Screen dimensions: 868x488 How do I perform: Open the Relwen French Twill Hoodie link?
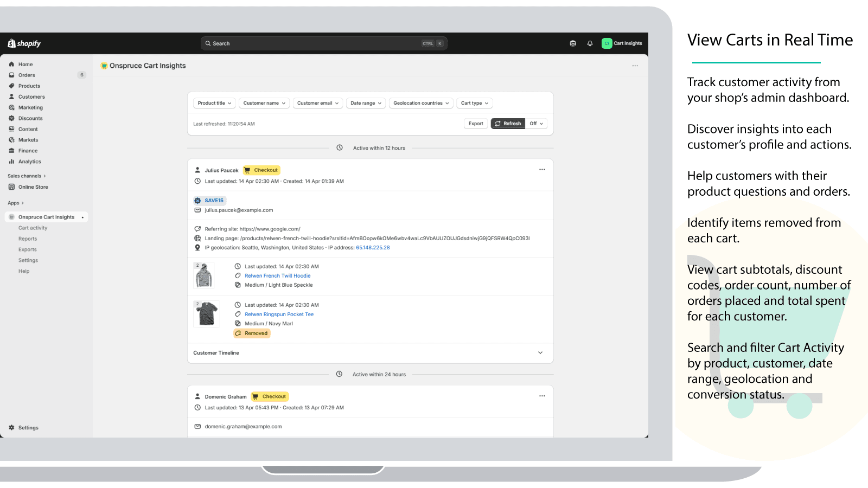coord(278,276)
